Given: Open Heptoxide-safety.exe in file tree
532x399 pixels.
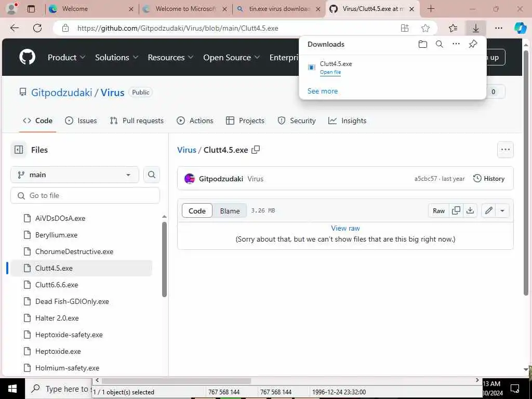Looking at the screenshot, I should (x=69, y=335).
